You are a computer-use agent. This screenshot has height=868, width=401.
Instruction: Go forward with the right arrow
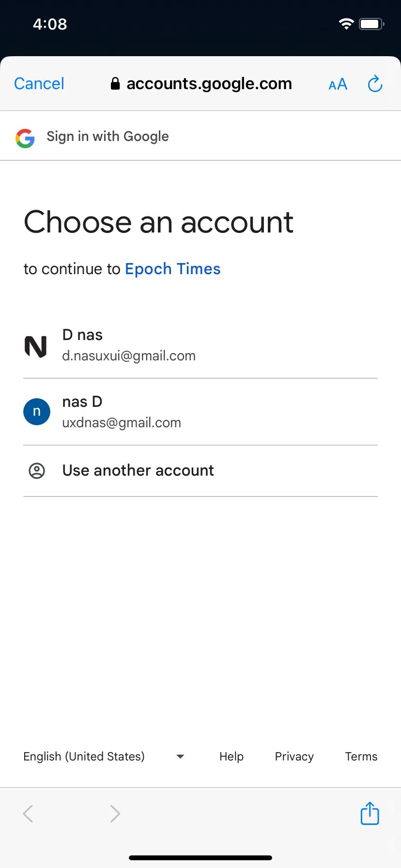coord(115,814)
